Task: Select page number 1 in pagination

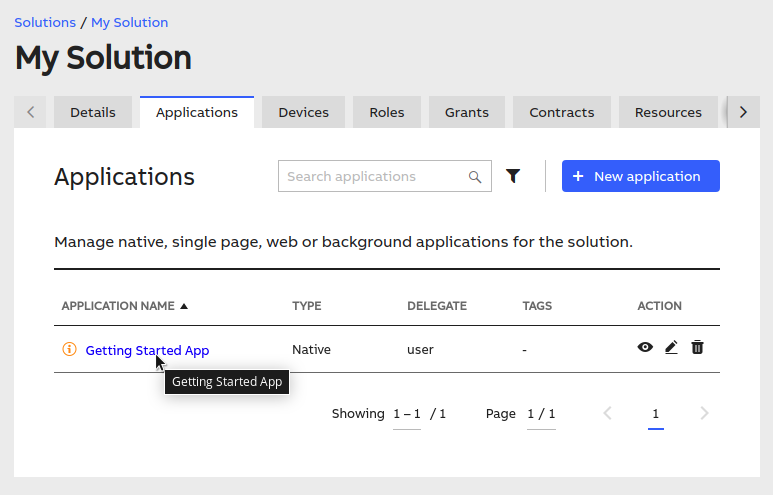Action: click(x=656, y=414)
